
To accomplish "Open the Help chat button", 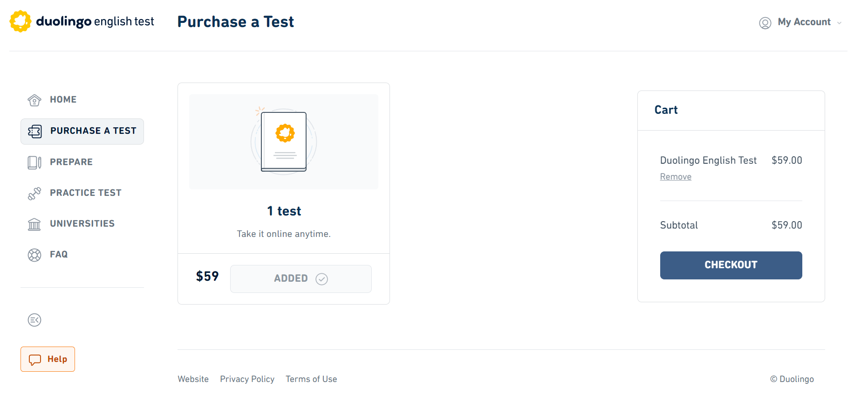I will 48,359.
